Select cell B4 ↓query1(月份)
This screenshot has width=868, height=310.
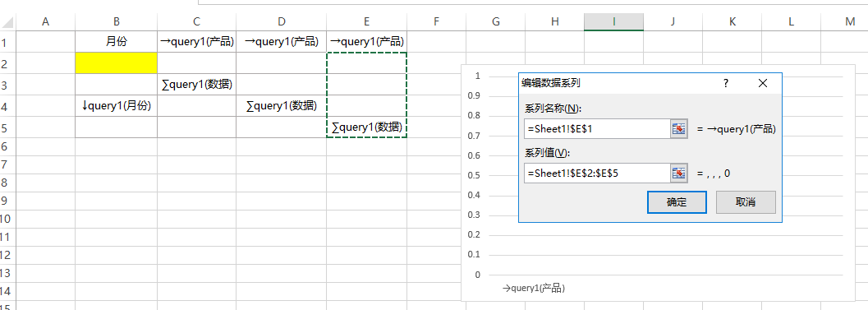tap(117, 105)
